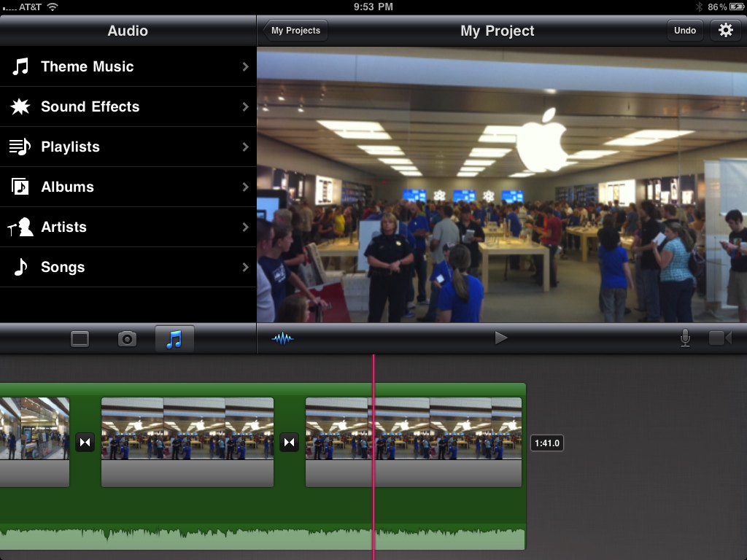The width and height of the screenshot is (747, 560).
Task: Switch to the photos browser
Action: click(128, 339)
